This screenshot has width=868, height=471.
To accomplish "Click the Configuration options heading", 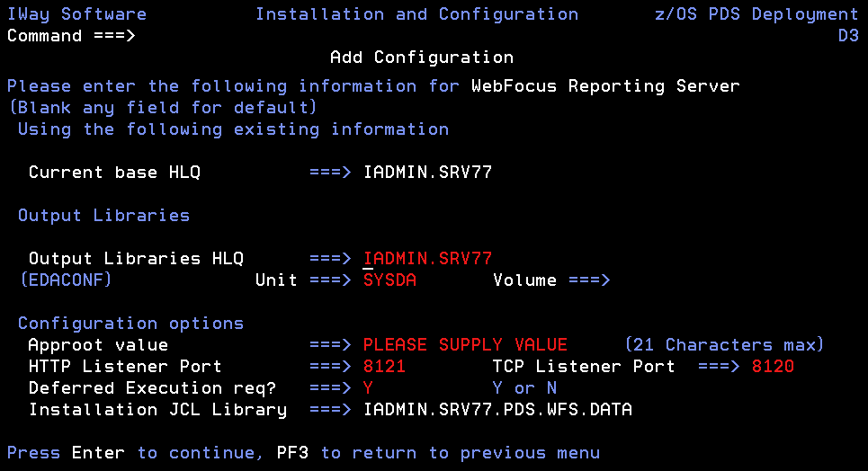I will click(130, 324).
